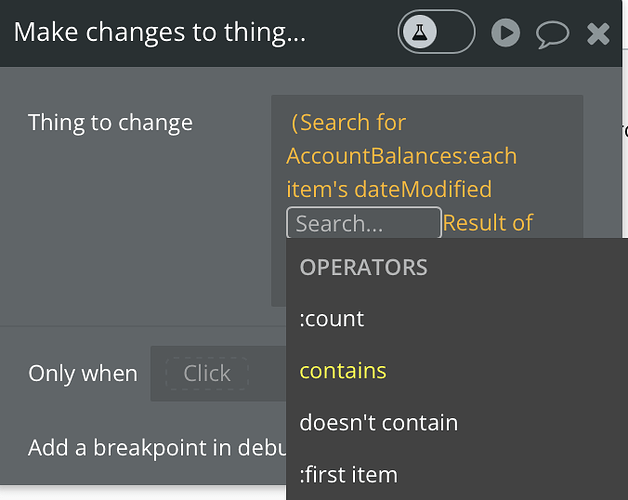Click the Make changes to thing title
The height and width of the screenshot is (500, 628).
(x=160, y=33)
